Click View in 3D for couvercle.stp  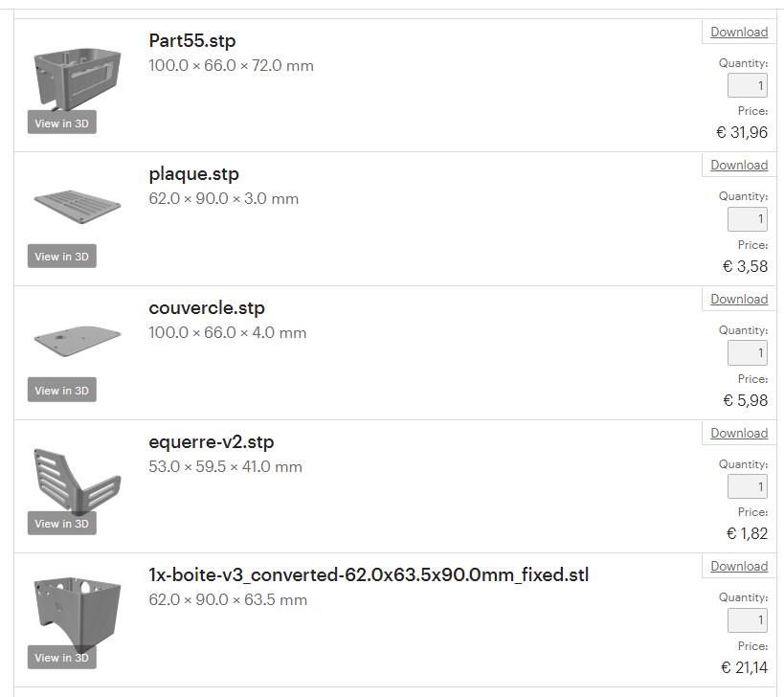coord(62,390)
